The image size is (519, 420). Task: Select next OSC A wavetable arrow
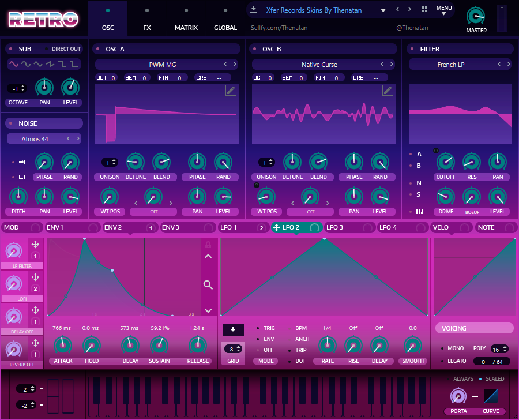tap(235, 64)
